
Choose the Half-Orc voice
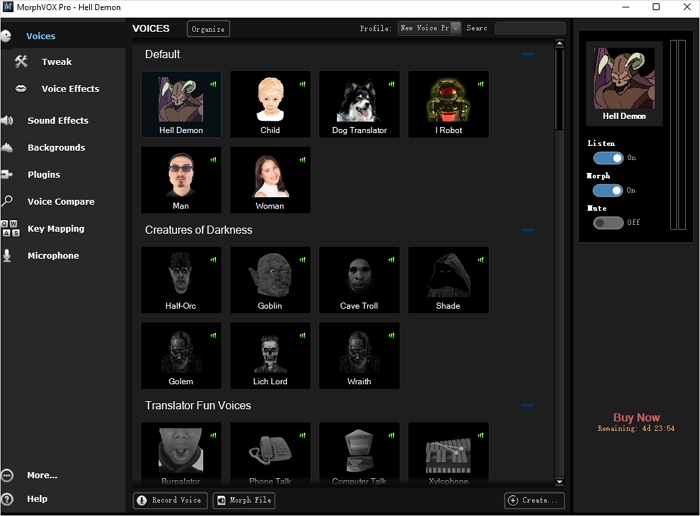(181, 280)
